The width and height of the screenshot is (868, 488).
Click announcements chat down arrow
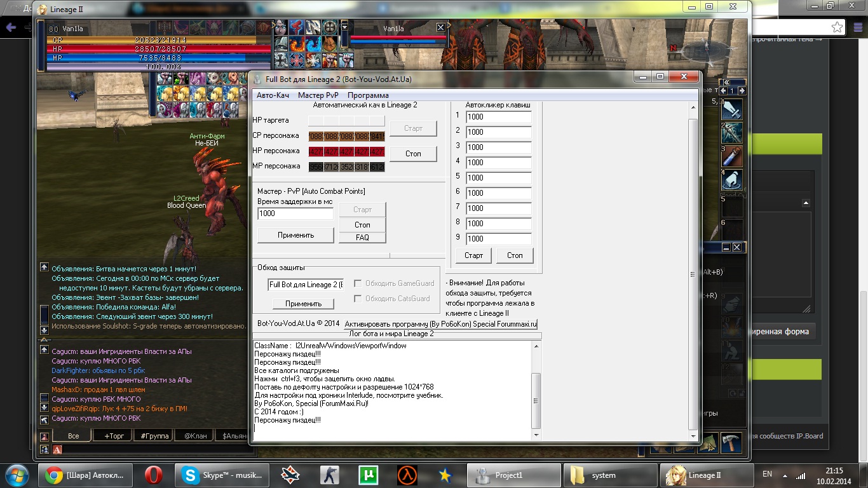click(x=44, y=330)
